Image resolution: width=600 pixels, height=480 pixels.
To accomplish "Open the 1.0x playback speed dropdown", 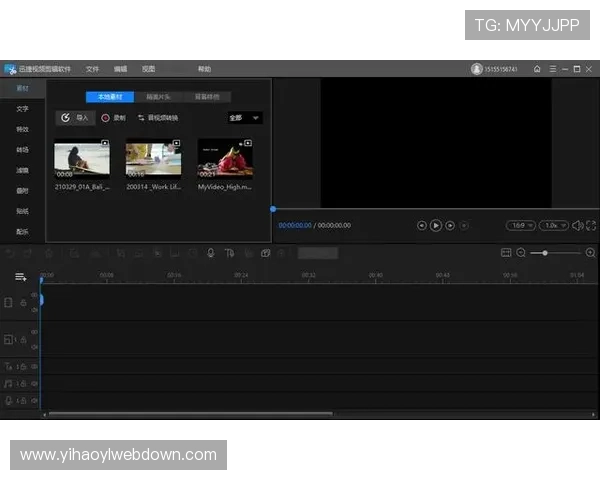I will (x=553, y=226).
